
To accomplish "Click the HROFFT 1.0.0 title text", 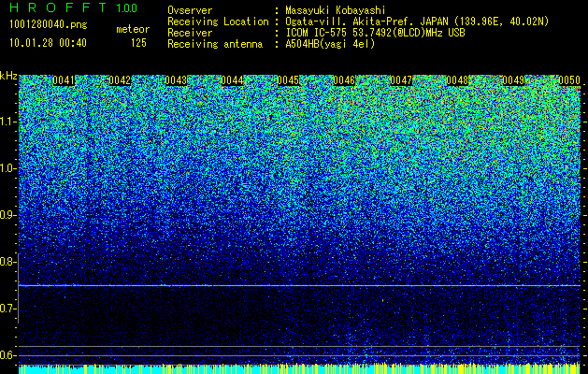I will pos(73,7).
